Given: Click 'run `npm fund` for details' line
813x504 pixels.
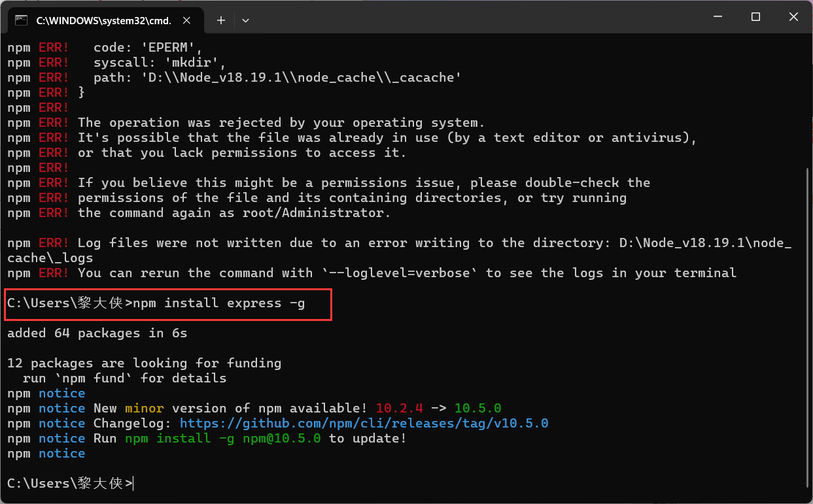Looking at the screenshot, I should 124,378.
